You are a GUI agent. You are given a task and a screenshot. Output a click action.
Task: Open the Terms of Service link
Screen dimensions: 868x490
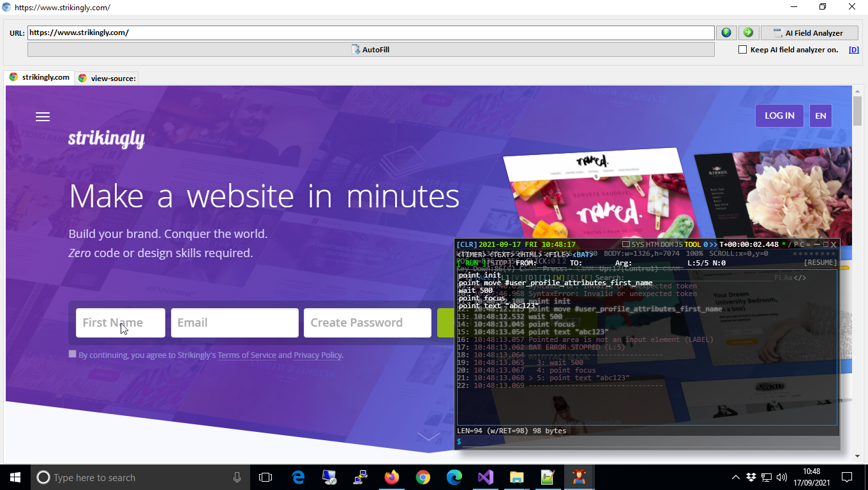pos(247,355)
